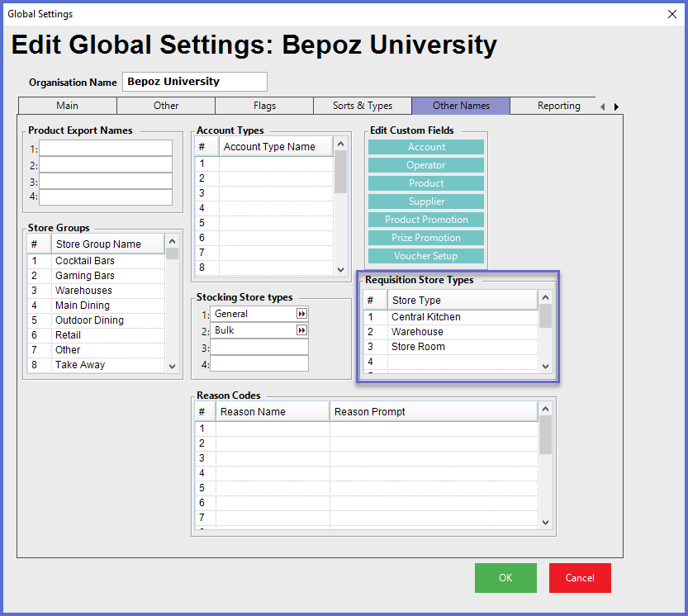Viewport: 688px width, 616px height.
Task: Close the Global Settings window
Action: 671,13
